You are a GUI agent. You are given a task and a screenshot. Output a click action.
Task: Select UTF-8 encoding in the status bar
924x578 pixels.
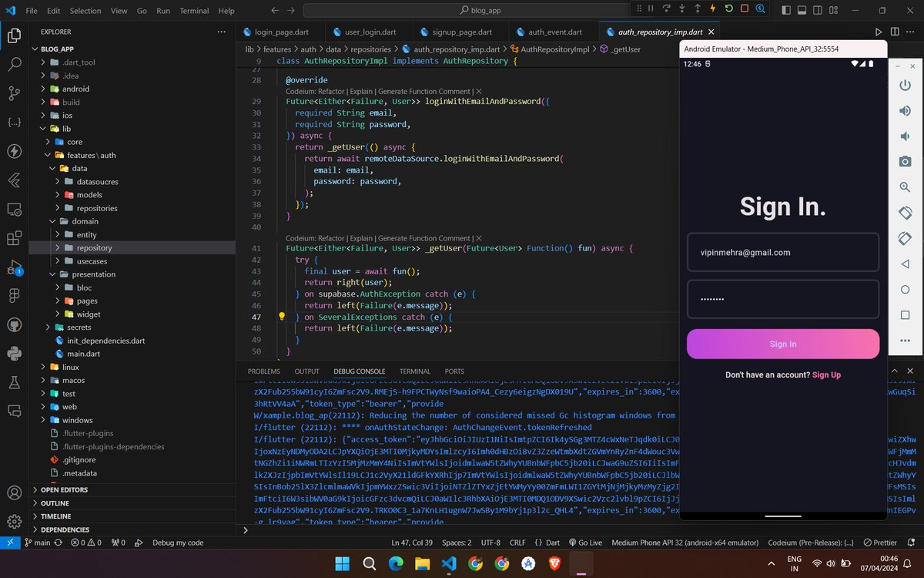click(490, 543)
